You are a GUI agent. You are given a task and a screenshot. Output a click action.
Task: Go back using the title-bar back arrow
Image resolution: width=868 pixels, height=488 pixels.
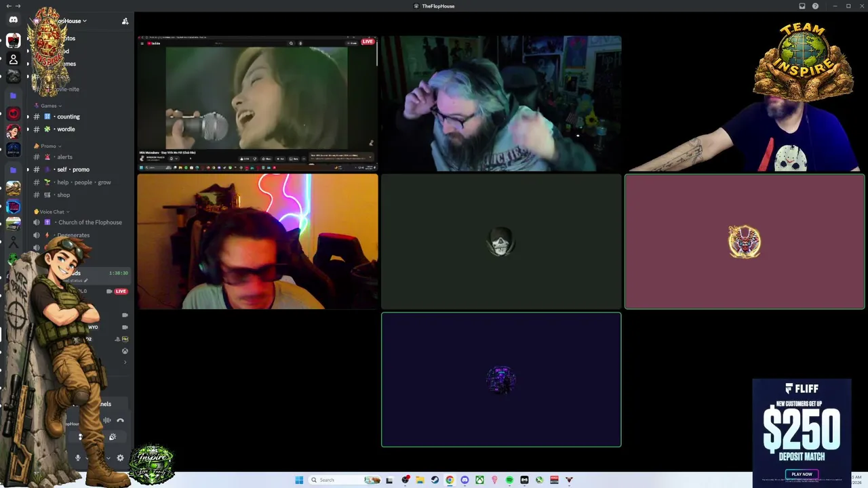[7, 6]
